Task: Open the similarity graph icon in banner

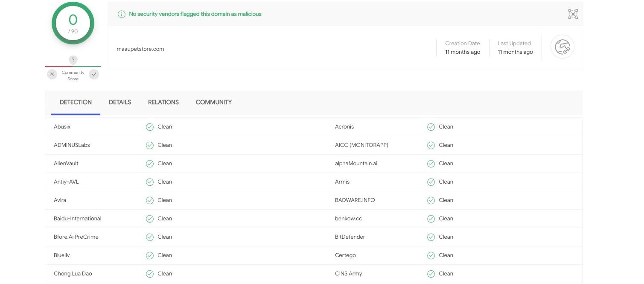Action: click(573, 14)
